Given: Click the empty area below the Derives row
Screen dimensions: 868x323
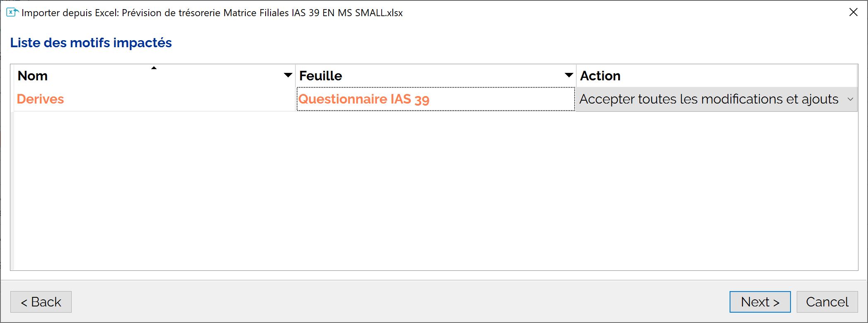Looking at the screenshot, I should click(435, 190).
